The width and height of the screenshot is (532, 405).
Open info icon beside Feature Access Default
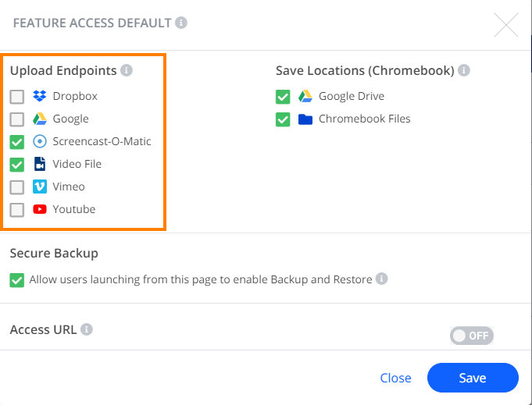tap(181, 23)
